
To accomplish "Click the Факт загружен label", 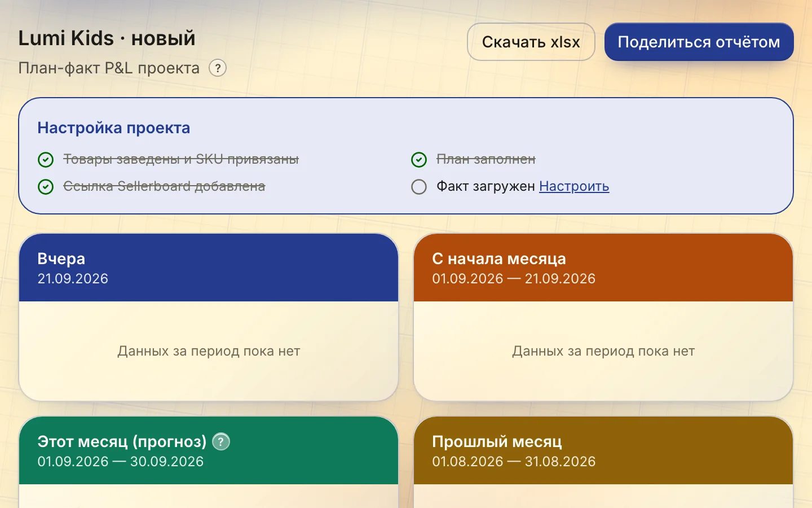I will tap(486, 186).
